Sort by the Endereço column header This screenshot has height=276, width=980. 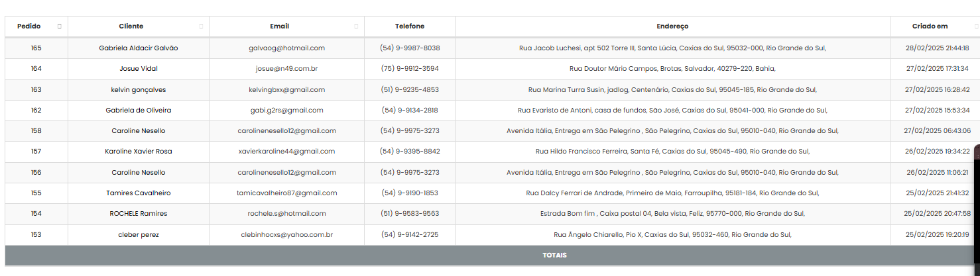point(672,26)
